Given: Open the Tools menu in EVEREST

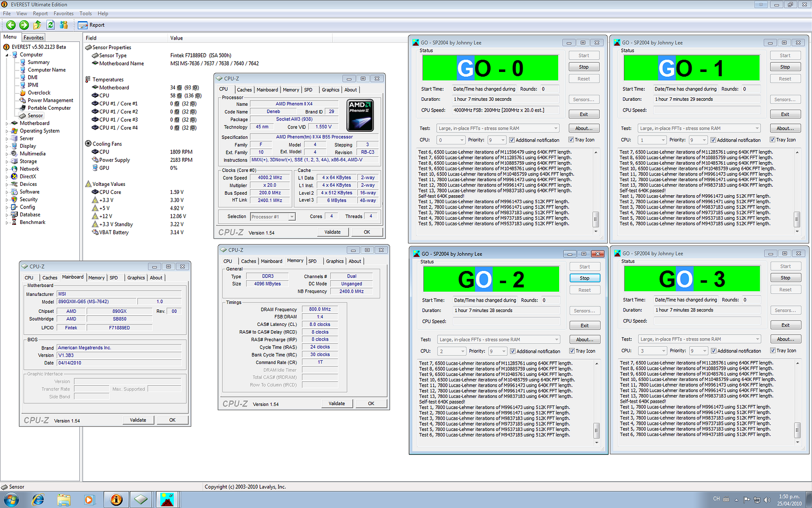Looking at the screenshot, I should 86,14.
